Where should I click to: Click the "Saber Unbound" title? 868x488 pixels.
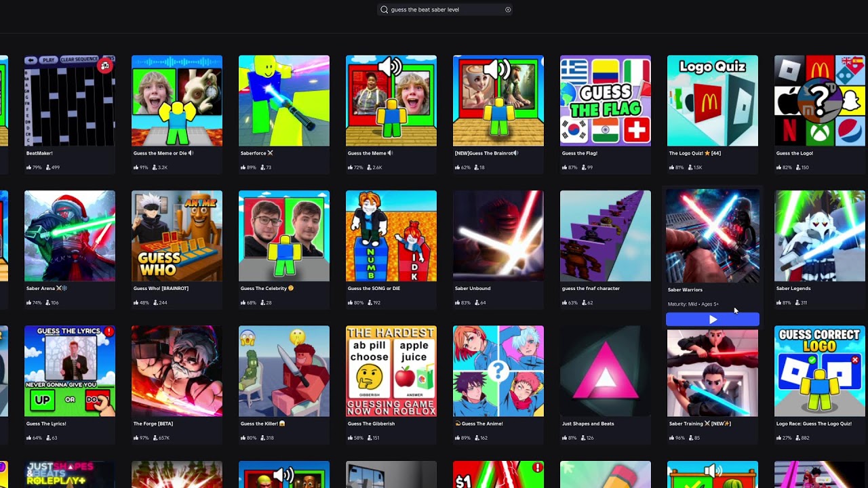click(x=473, y=289)
